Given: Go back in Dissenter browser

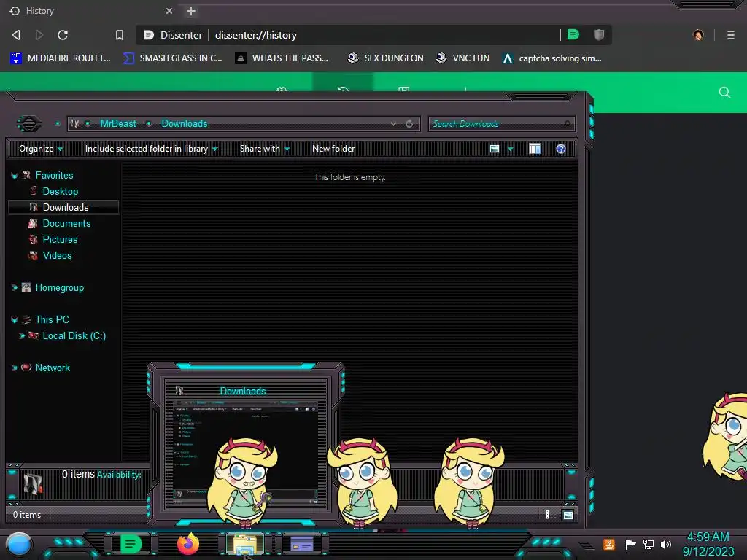Looking at the screenshot, I should [x=16, y=35].
